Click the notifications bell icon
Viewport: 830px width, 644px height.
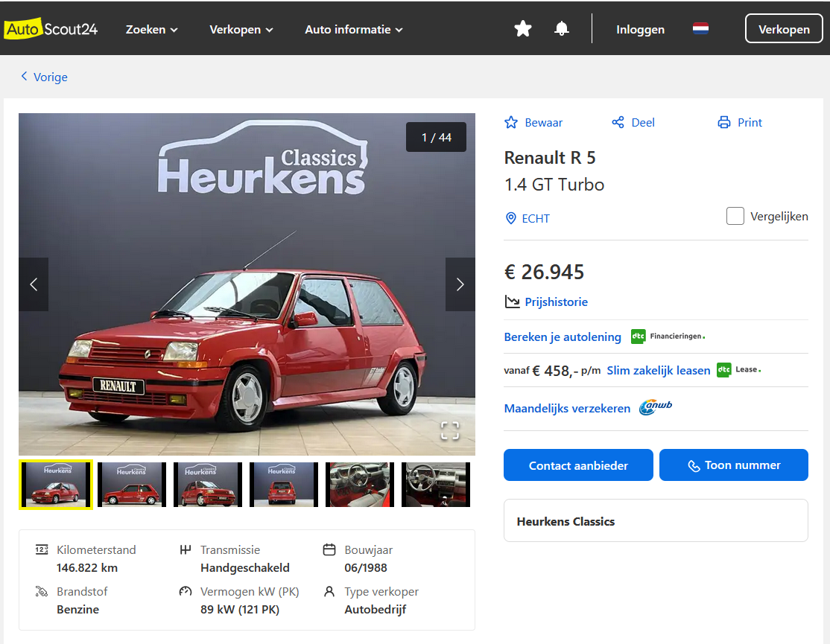[x=562, y=29]
